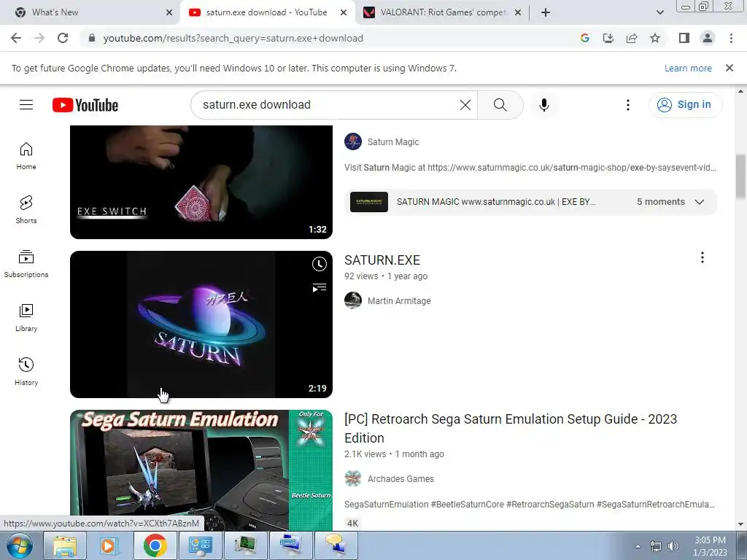This screenshot has width=747, height=560.
Task: Go to Home in YouTube sidebar
Action: point(26,156)
